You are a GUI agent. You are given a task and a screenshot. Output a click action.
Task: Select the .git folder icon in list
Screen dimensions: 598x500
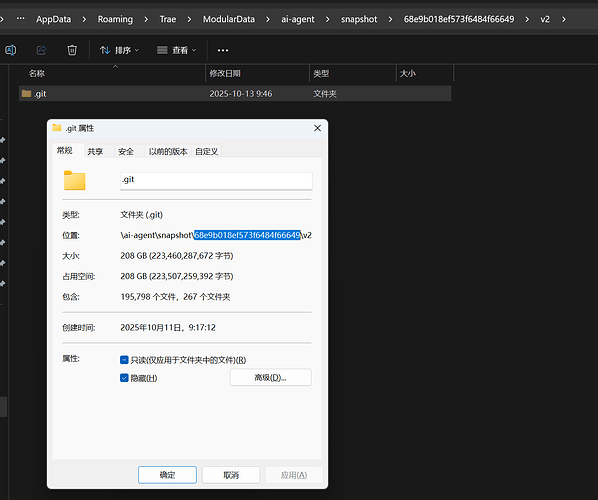(x=26, y=93)
